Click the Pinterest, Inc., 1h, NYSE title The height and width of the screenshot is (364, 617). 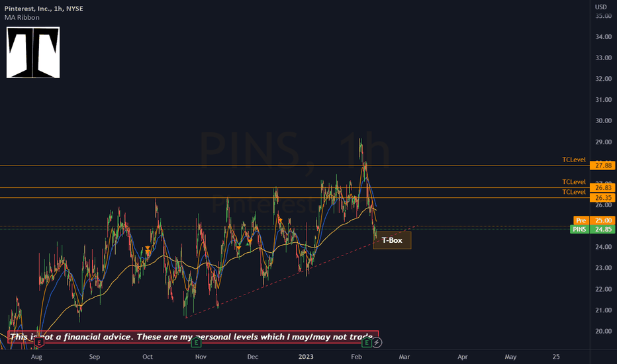(x=44, y=9)
